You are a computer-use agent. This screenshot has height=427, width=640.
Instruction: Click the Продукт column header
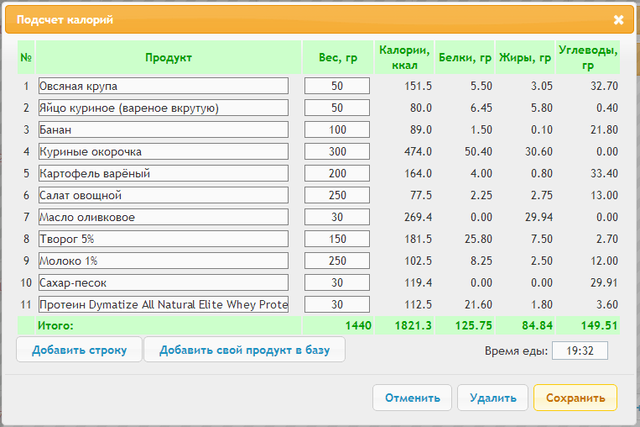169,58
